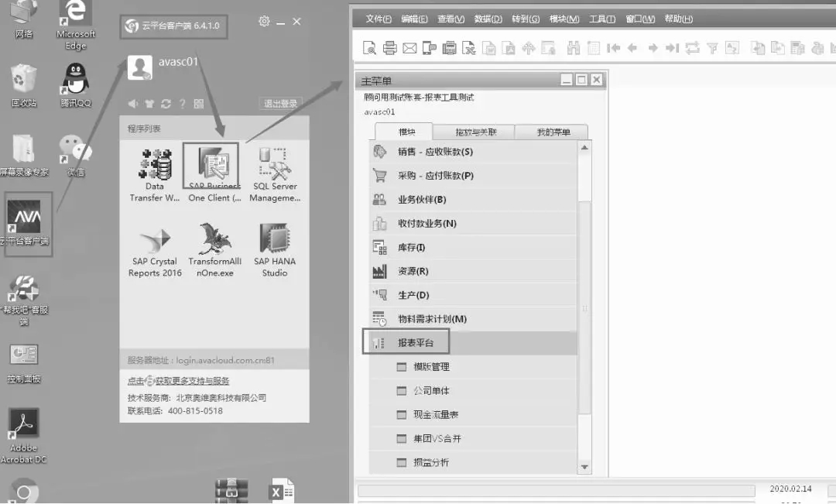Launch SQL Server Management program

[x=275, y=175]
